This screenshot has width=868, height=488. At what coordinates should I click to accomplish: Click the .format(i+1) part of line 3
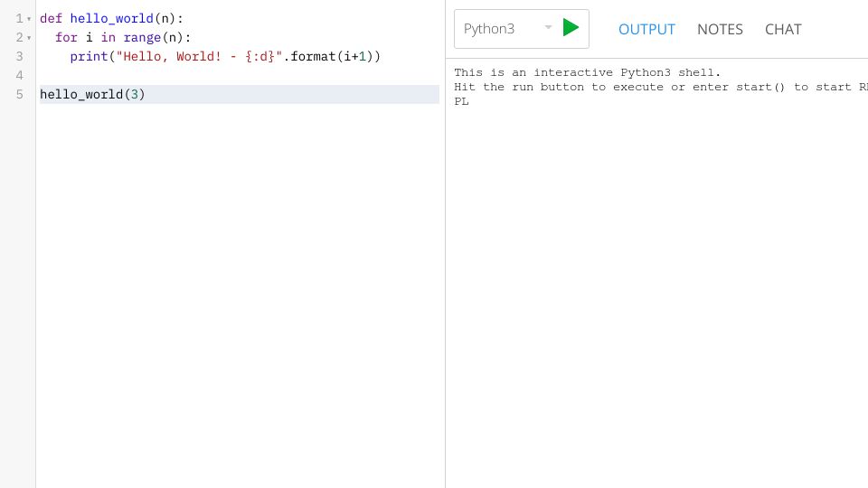click(x=332, y=56)
